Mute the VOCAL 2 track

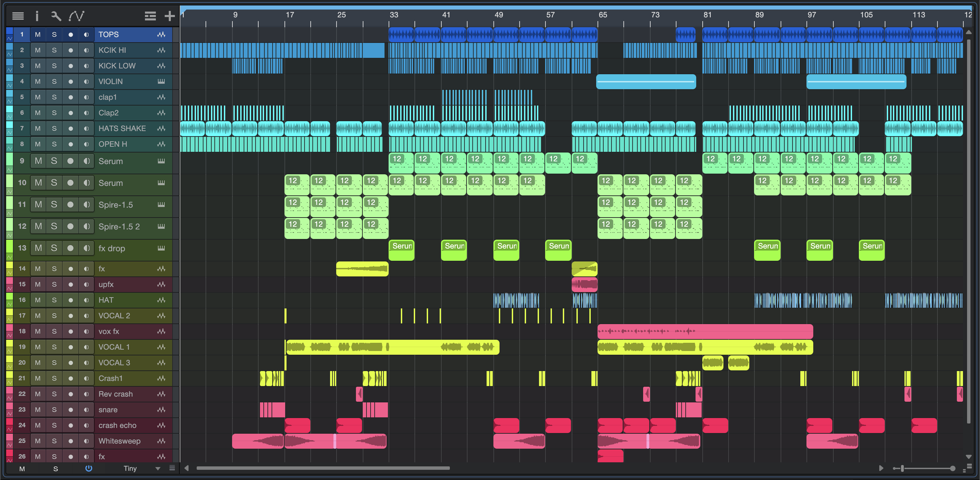pos(38,316)
